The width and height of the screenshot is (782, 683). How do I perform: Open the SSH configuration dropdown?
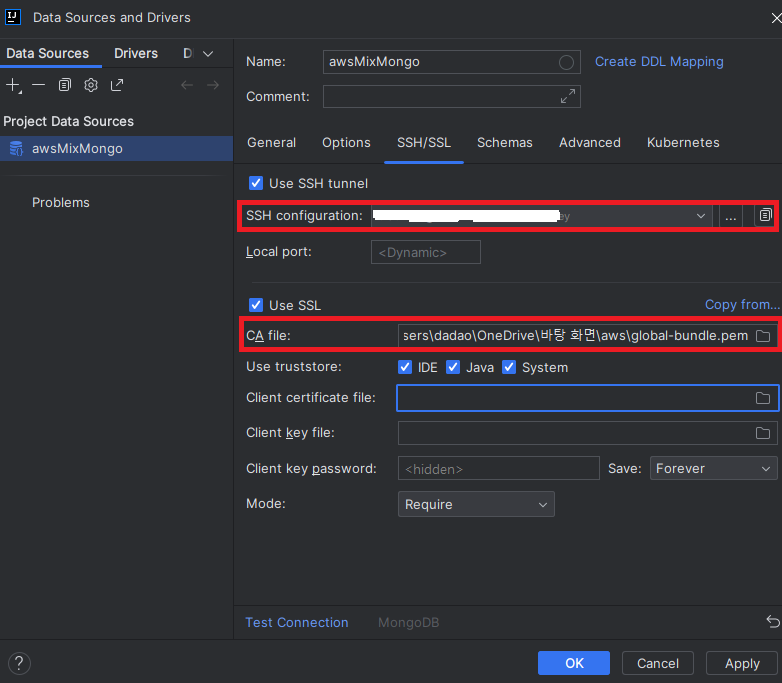tap(541, 216)
